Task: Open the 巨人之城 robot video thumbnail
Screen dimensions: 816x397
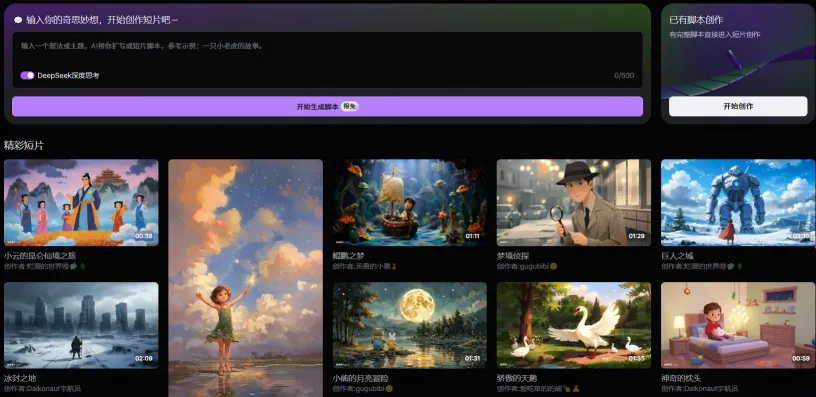Action: tap(738, 202)
